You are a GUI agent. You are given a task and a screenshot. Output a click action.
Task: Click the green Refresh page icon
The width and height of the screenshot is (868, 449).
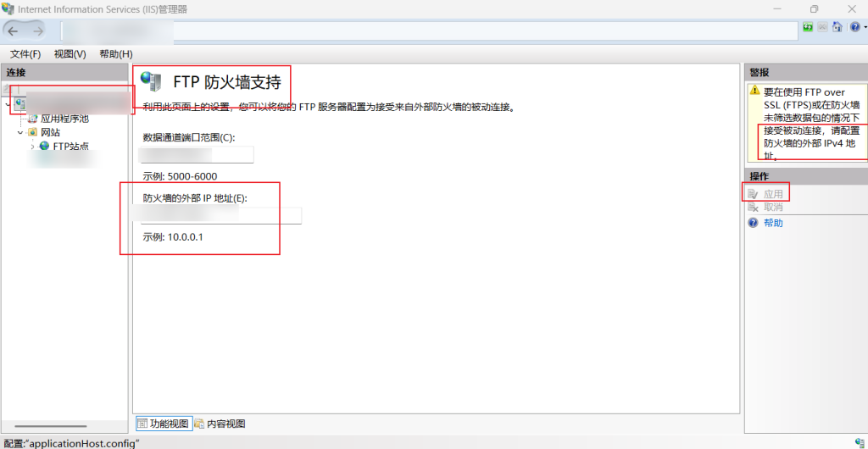coord(808,26)
